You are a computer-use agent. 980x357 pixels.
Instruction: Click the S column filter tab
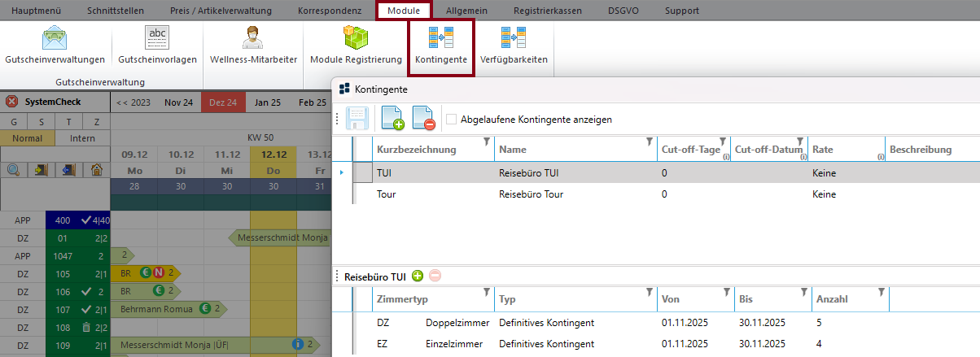tap(42, 122)
